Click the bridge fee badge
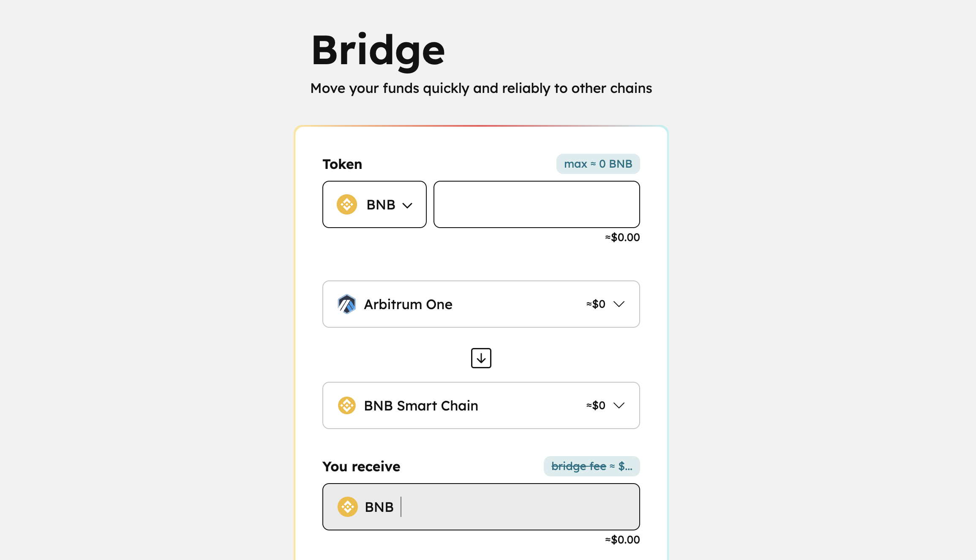 [x=592, y=466]
